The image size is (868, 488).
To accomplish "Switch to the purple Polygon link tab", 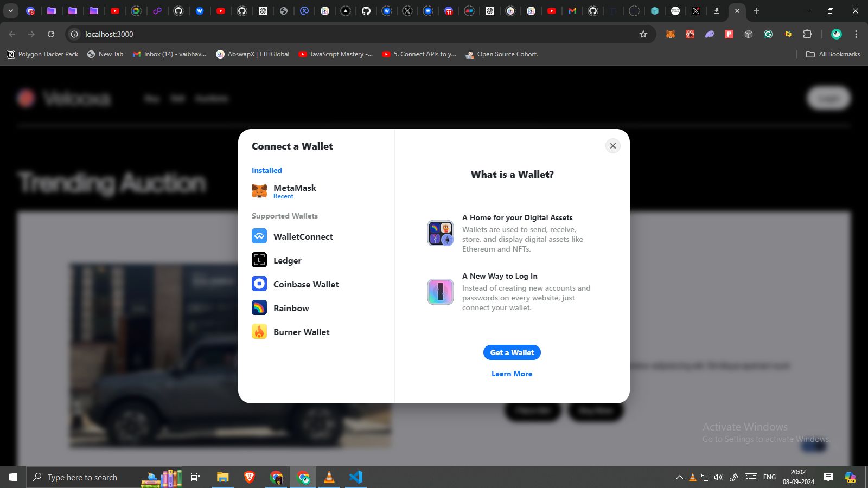I will [157, 11].
